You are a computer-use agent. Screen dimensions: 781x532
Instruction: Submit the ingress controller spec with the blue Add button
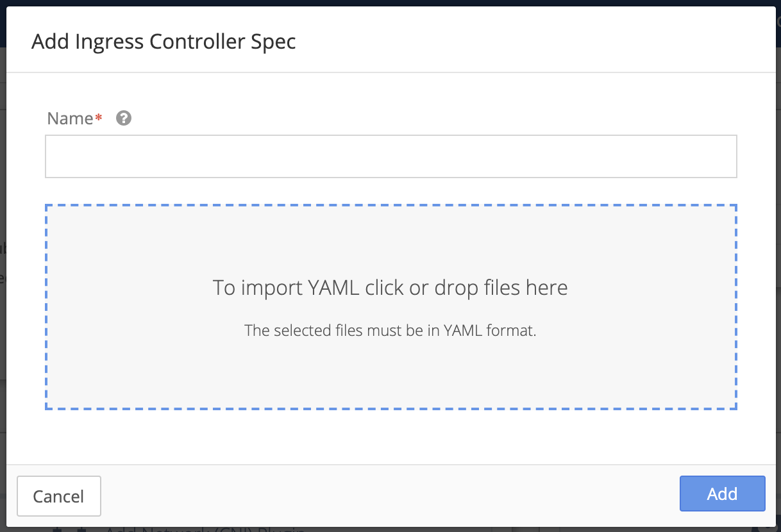coord(722,494)
